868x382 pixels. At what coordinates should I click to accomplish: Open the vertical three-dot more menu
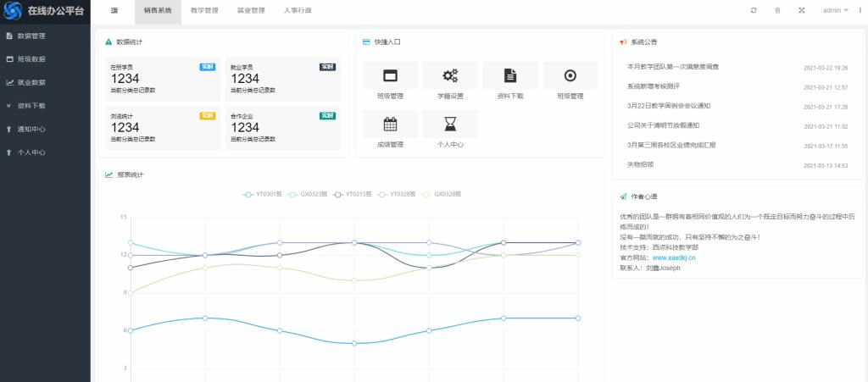(859, 10)
